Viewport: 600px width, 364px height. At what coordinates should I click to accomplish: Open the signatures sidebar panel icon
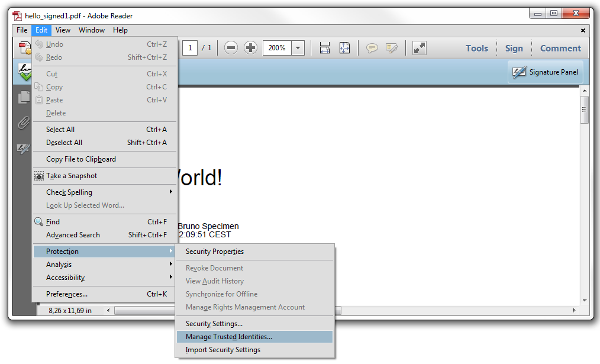tap(24, 149)
